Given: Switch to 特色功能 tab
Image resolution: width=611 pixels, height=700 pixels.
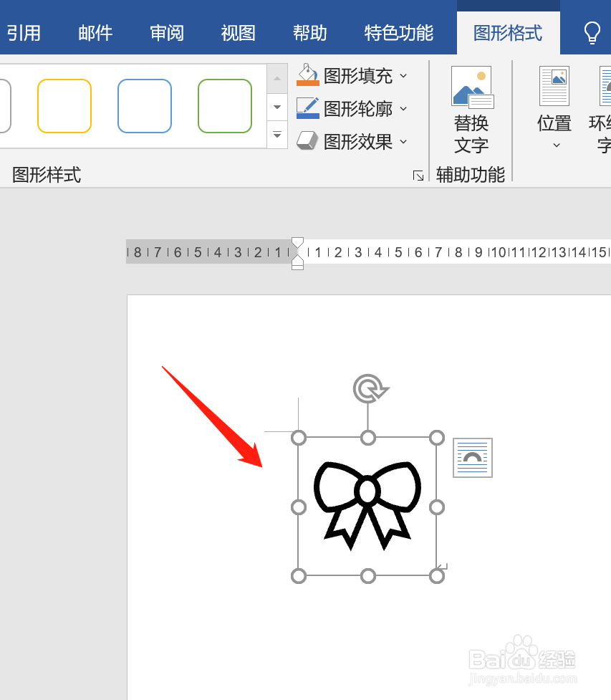Looking at the screenshot, I should 398,33.
